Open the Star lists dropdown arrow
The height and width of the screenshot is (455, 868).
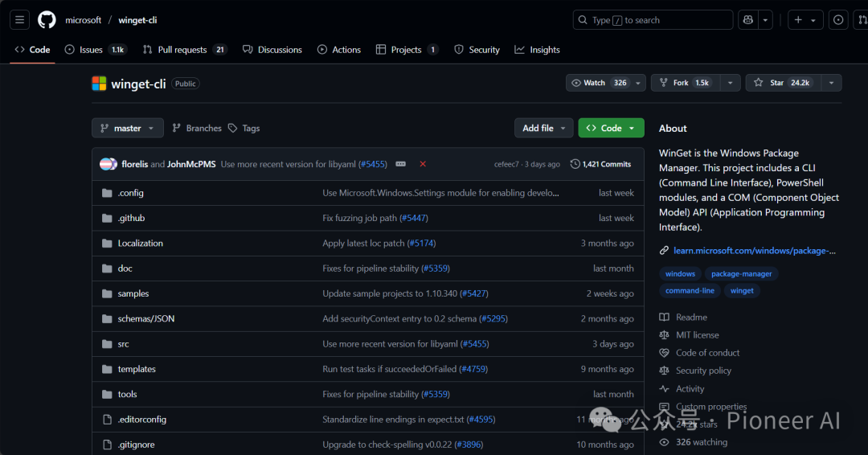832,83
